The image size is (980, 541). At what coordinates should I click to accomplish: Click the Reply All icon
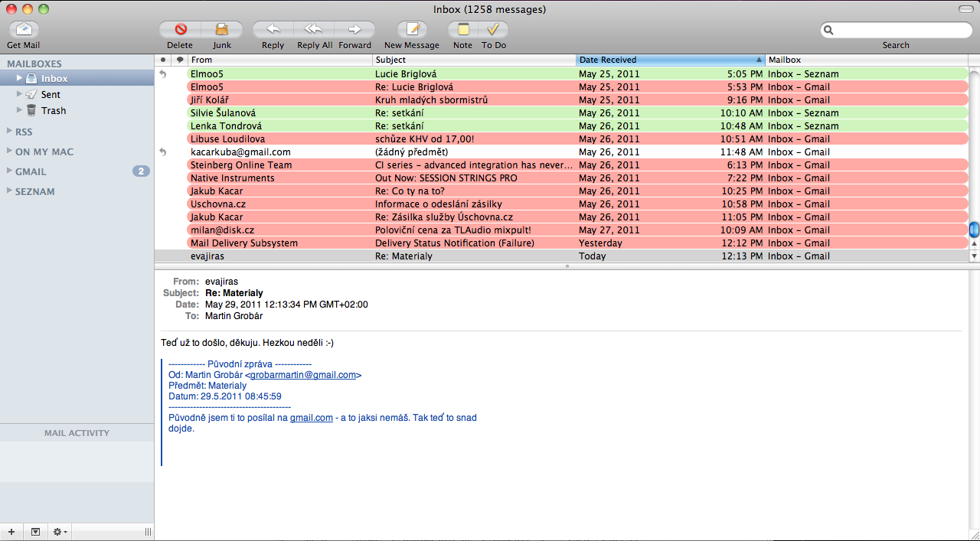[x=314, y=30]
